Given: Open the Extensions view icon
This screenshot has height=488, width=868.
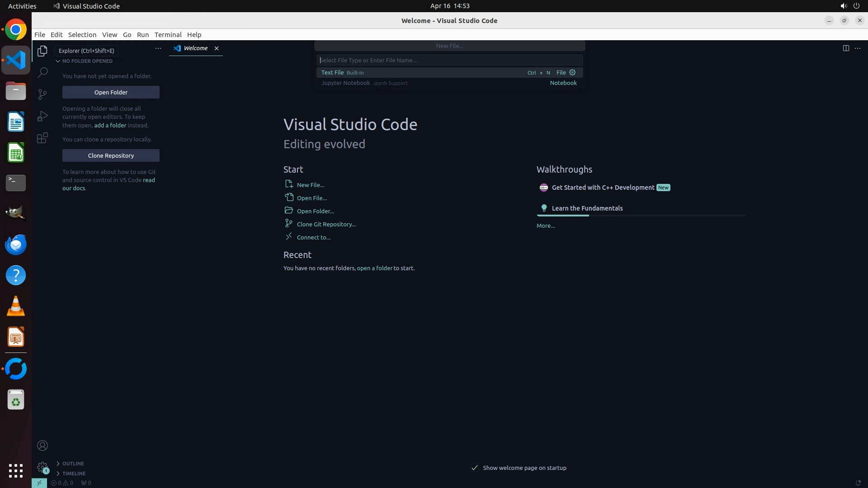Looking at the screenshot, I should click(42, 138).
